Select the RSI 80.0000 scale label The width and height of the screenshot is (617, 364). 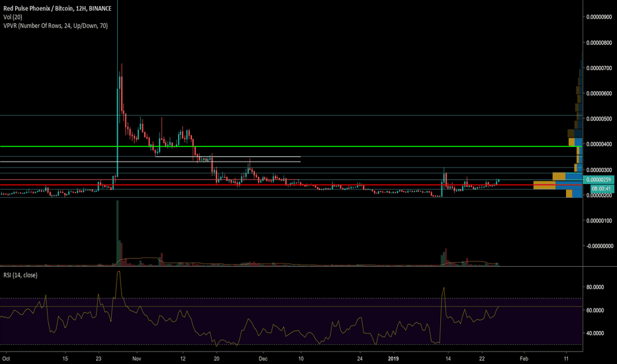[x=595, y=287]
